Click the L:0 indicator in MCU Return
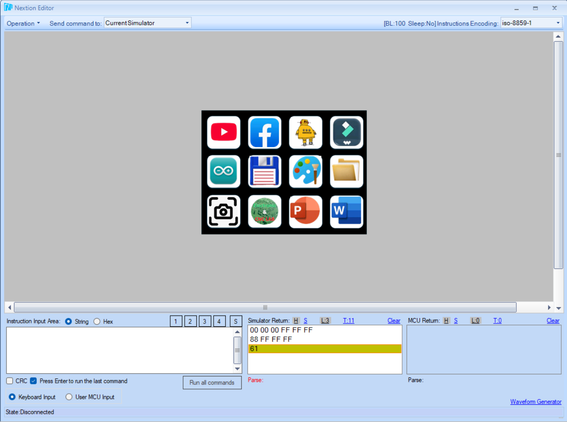 click(475, 321)
